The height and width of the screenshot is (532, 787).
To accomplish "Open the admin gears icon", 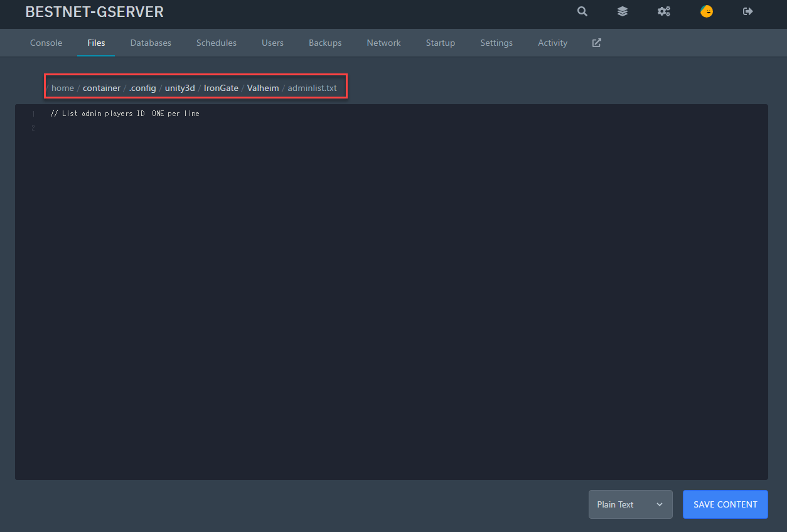I will 664,11.
